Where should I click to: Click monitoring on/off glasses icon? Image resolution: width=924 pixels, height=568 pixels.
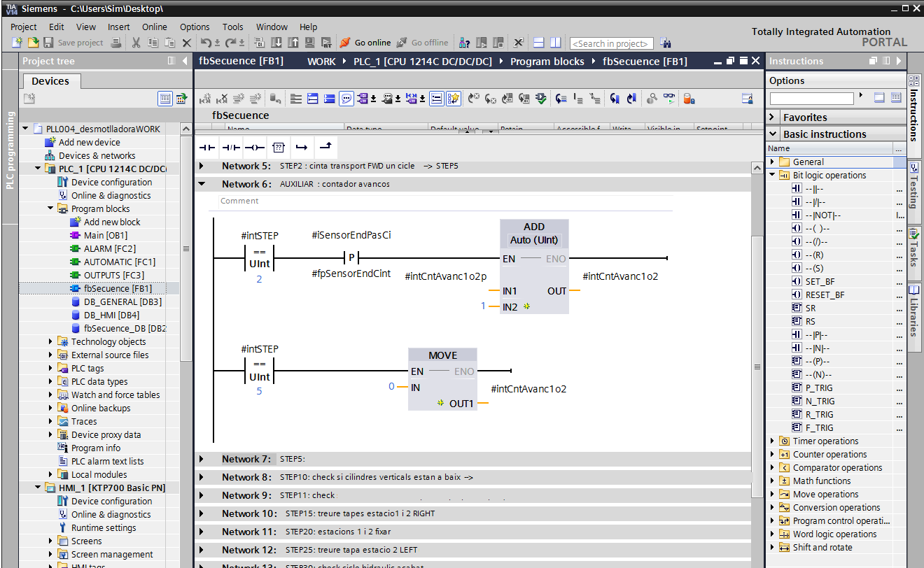pyautogui.click(x=669, y=99)
